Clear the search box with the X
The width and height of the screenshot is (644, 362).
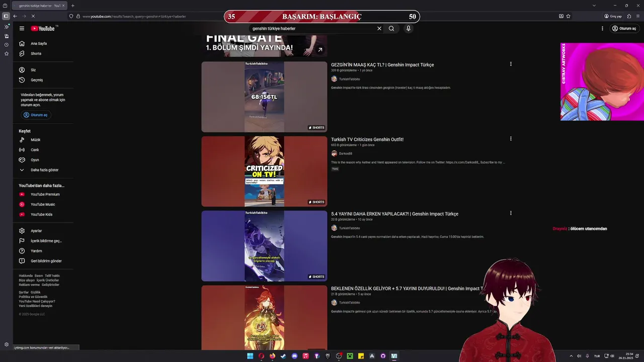[x=379, y=29]
